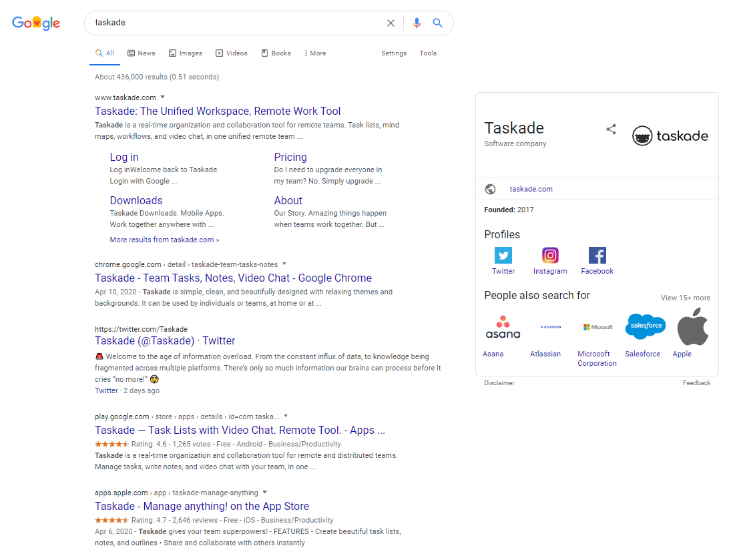Switch to the Images tab
The image size is (737, 560).
[x=186, y=53]
